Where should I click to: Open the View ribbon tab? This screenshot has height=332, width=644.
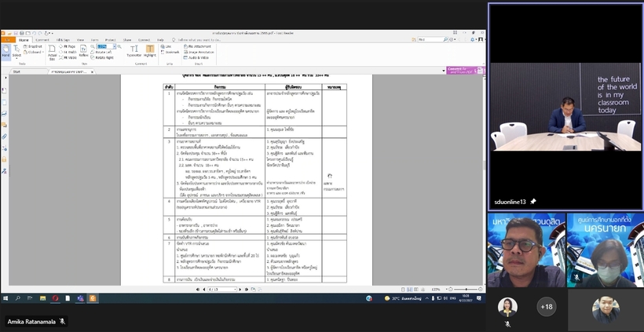click(80, 40)
